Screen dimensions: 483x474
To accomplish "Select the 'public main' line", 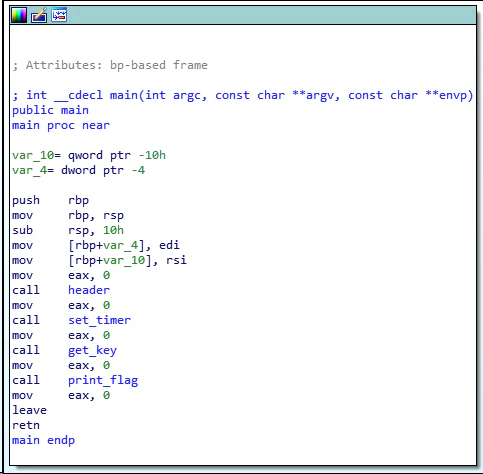I will pos(50,111).
